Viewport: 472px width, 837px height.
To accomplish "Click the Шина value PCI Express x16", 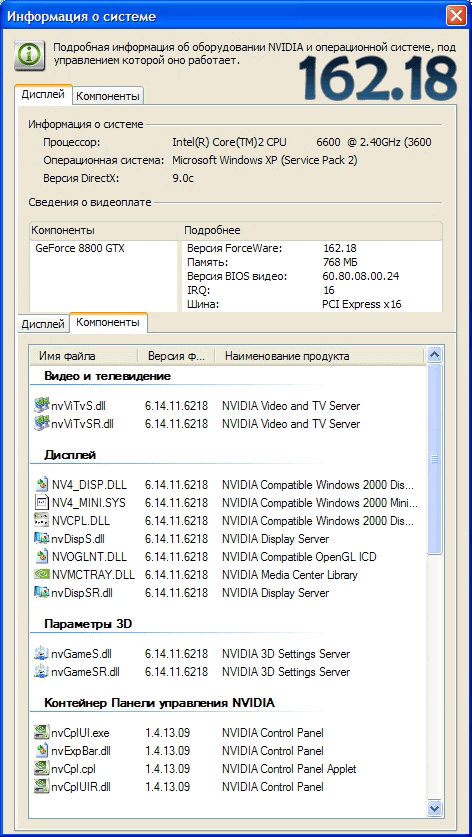I will 362,305.
